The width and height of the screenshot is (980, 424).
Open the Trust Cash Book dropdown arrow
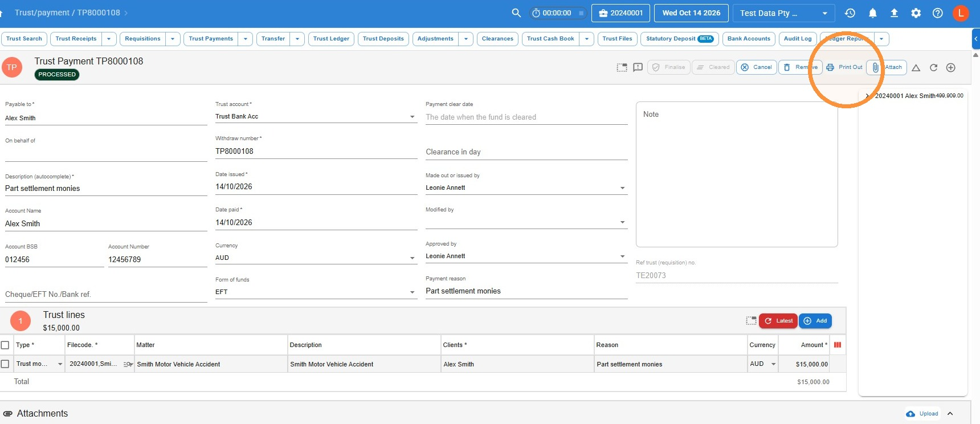click(587, 39)
